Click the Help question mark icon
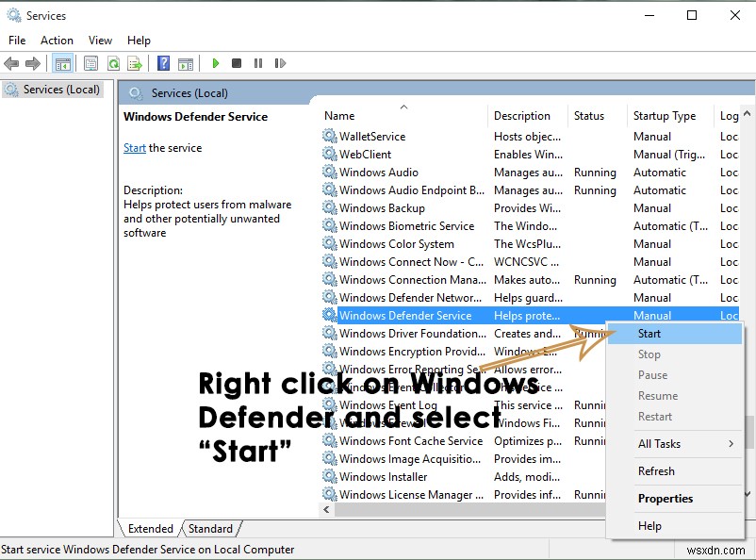This screenshot has width=756, height=560. point(162,63)
